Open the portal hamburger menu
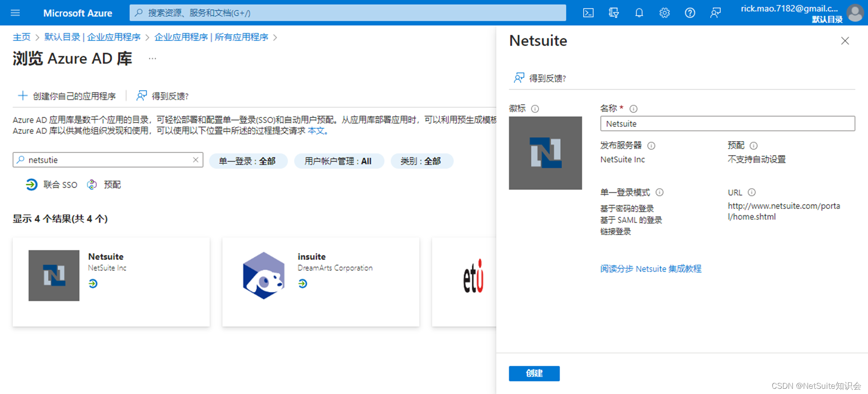The image size is (868, 394). tap(16, 13)
